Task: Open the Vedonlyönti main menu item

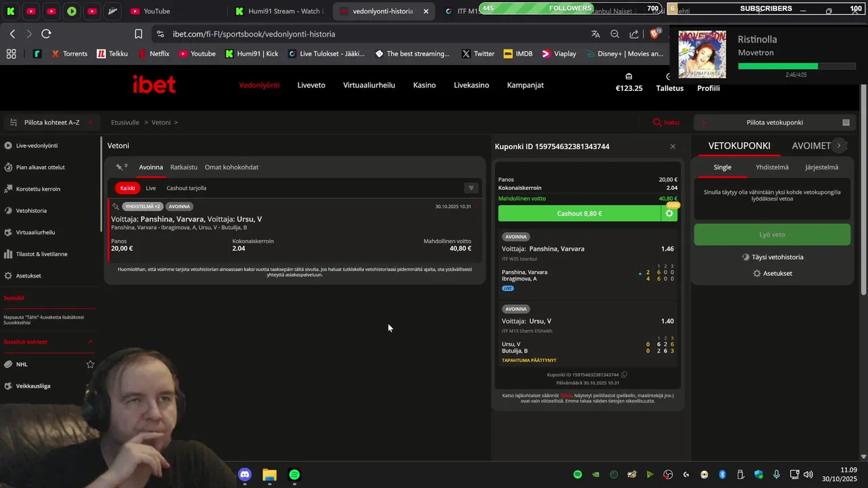Action: [x=259, y=85]
